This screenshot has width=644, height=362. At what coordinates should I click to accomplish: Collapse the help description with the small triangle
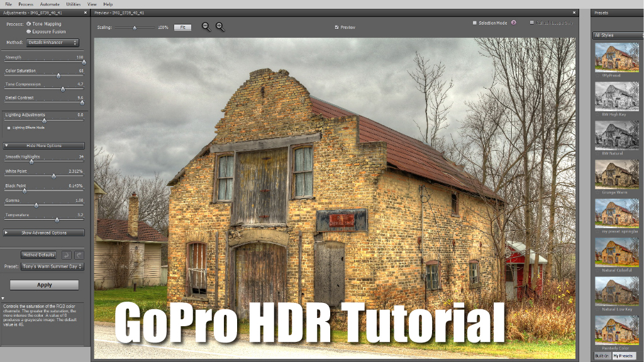click(3, 299)
